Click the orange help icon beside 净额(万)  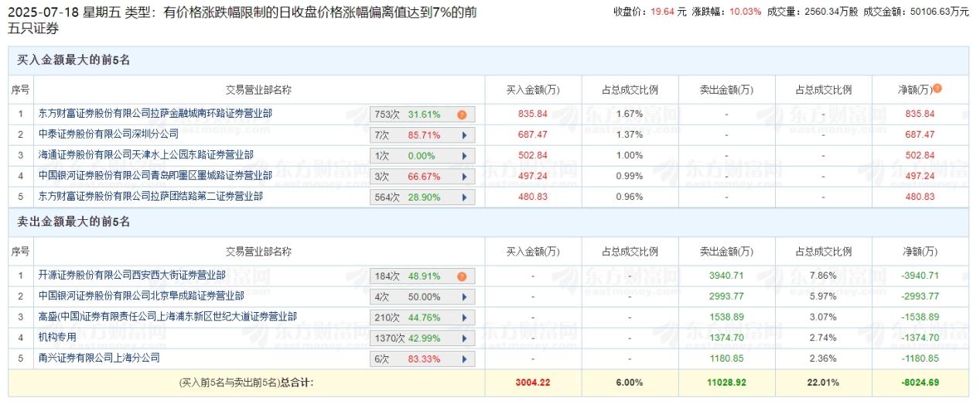(937, 89)
